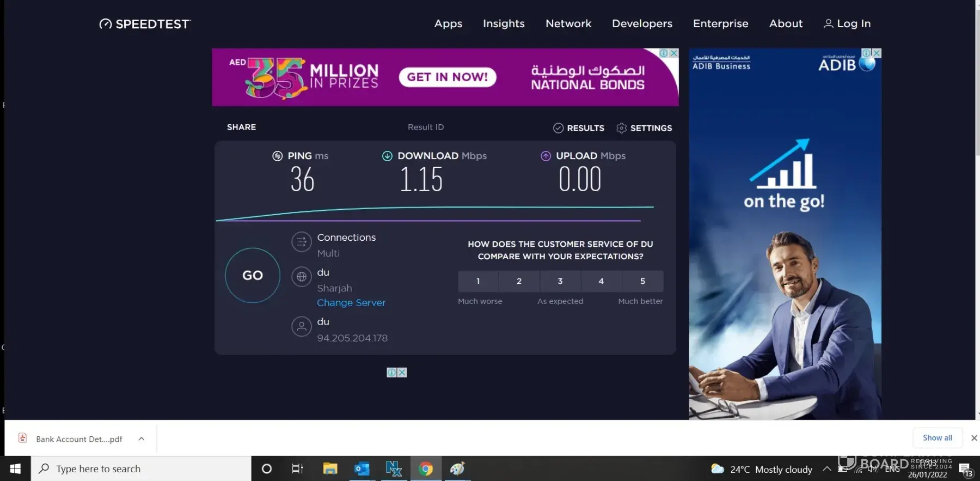Viewport: 980px width, 481px height.
Task: Open Outlook from the taskbar
Action: [362, 468]
